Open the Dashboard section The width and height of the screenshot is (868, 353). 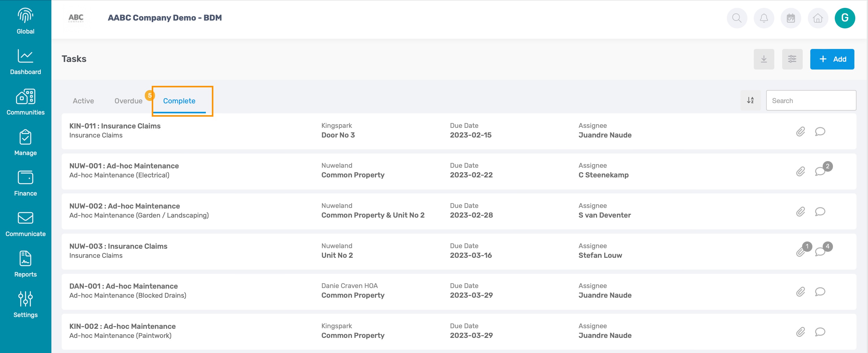tap(25, 62)
